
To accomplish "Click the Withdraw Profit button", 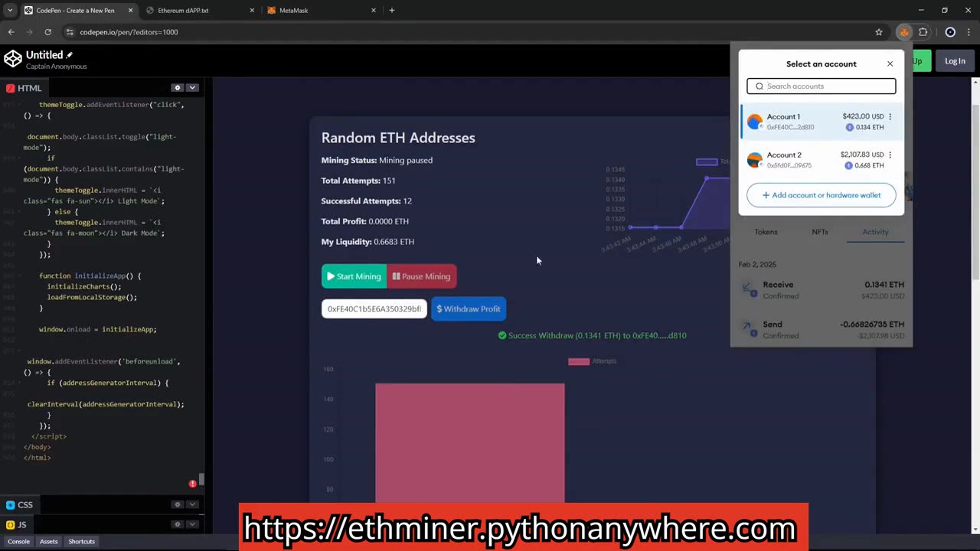I will pos(469,308).
